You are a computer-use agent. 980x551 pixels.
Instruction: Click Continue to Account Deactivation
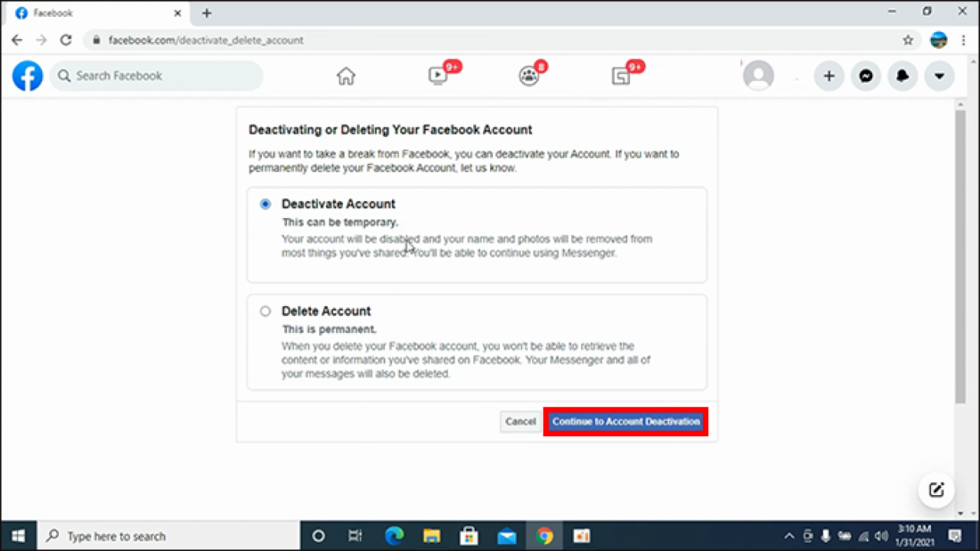coord(626,421)
